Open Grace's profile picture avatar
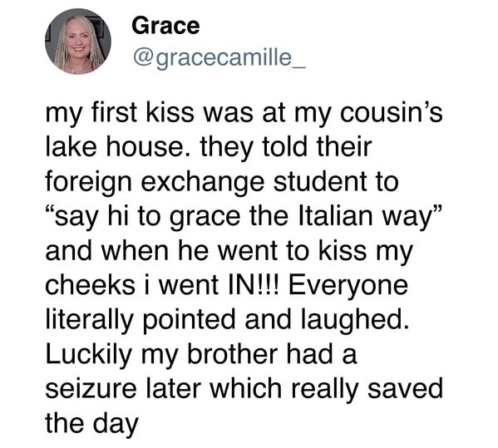The image size is (498, 448). pyautogui.click(x=78, y=42)
